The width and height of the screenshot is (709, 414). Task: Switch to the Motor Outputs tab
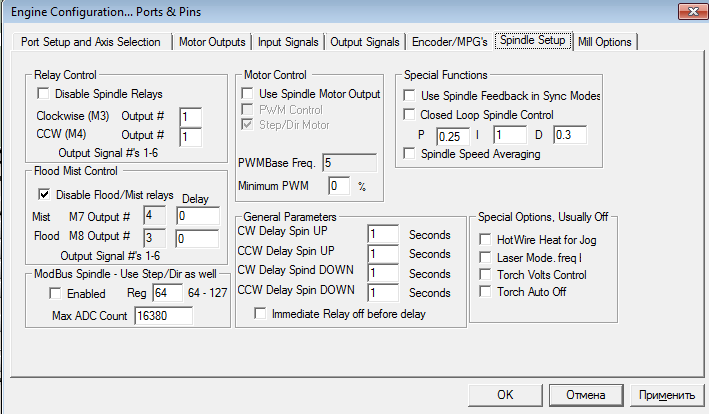click(212, 42)
